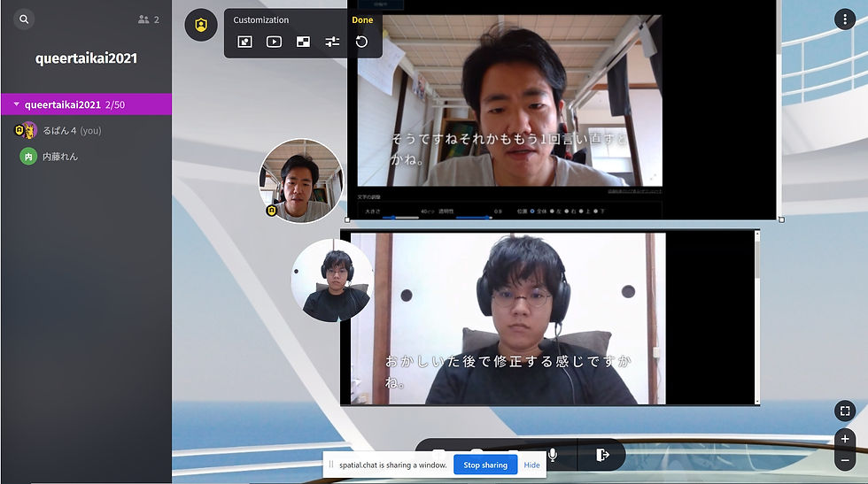Click the "spatial.chat is sharing a window." text
Viewport: 868px width, 484px height.
click(x=393, y=465)
